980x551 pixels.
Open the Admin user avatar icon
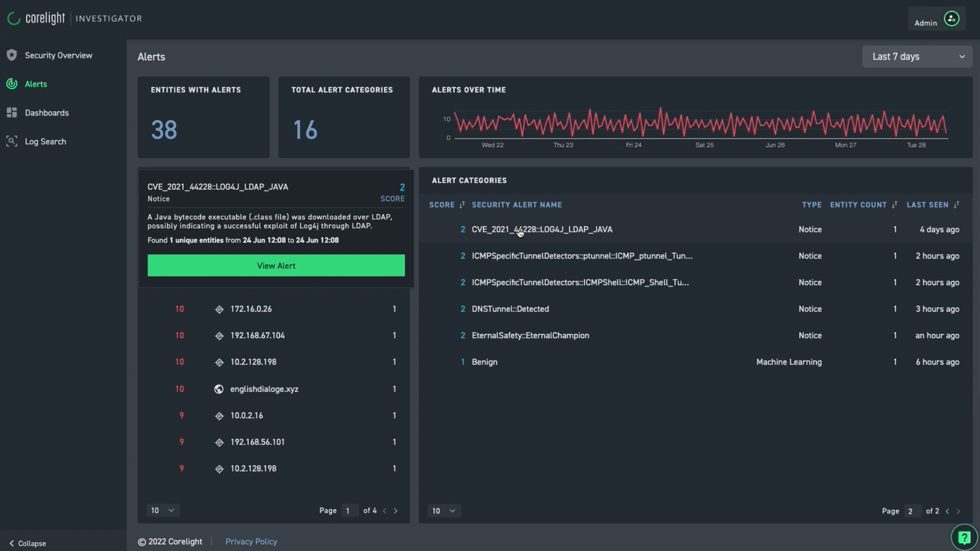951,18
